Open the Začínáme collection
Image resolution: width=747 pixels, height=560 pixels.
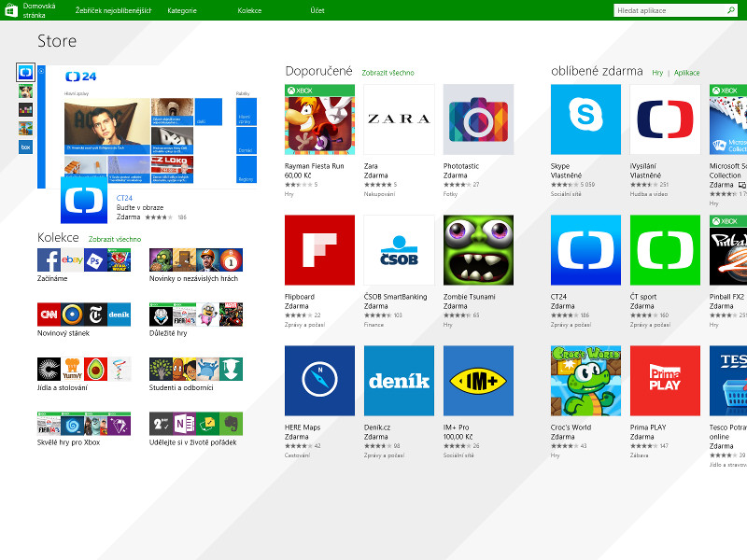pos(84,265)
